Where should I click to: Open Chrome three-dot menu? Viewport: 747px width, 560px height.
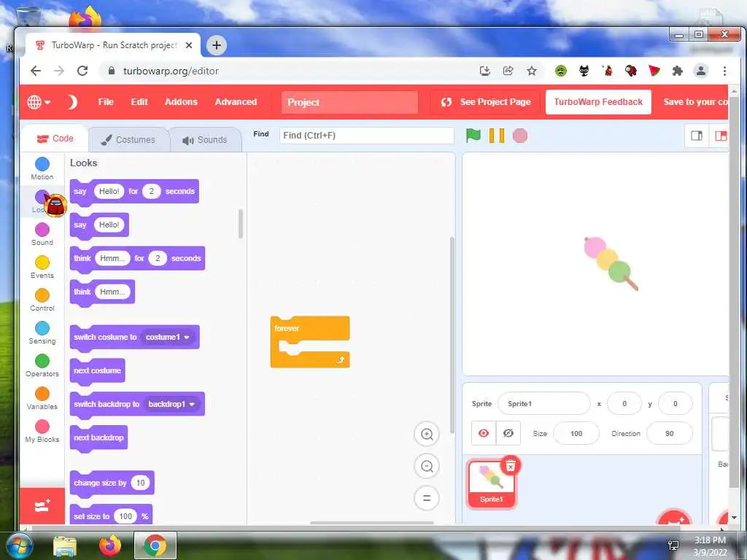pyautogui.click(x=724, y=71)
